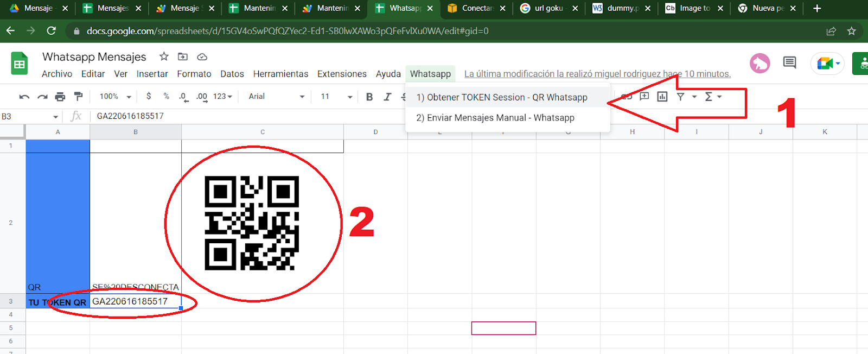
Task: Open the Ver menu
Action: pos(121,74)
